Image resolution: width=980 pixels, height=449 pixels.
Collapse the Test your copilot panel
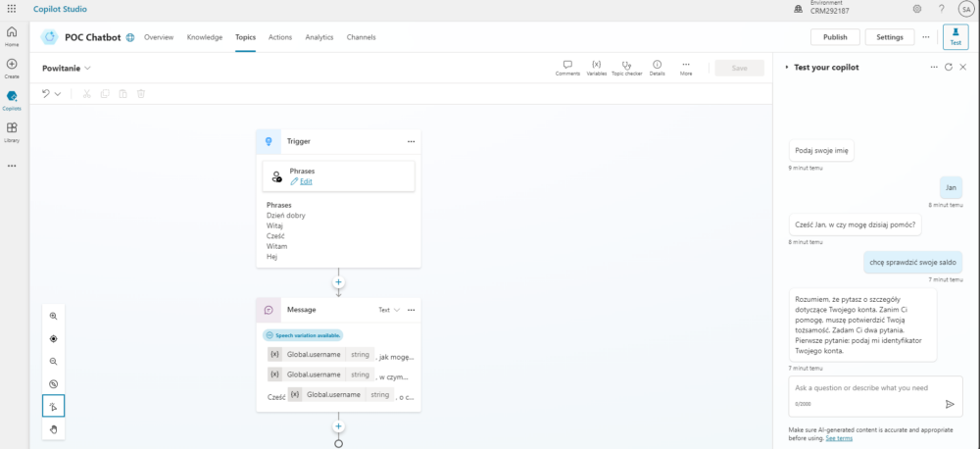pyautogui.click(x=786, y=67)
